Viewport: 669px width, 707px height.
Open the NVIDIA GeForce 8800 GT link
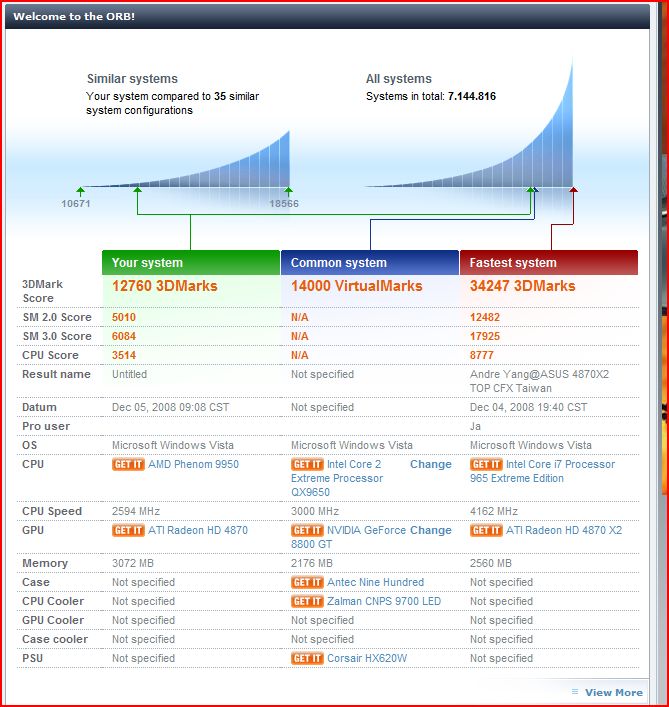349,537
